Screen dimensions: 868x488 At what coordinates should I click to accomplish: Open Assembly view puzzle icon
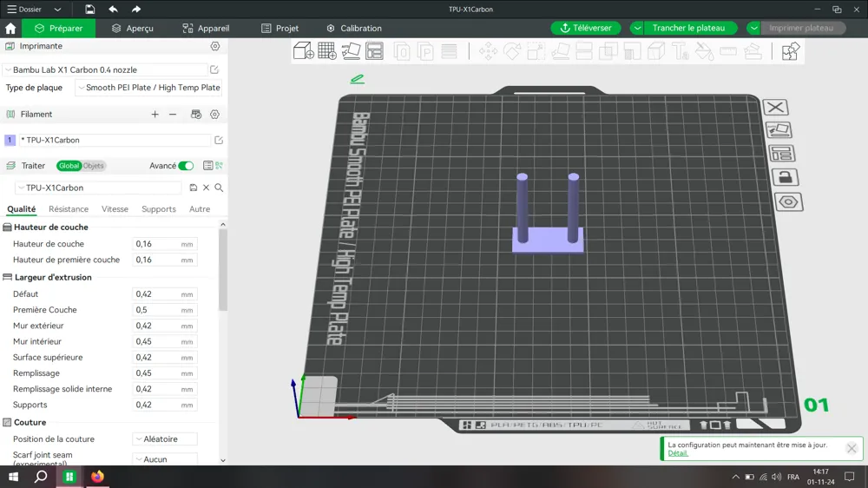[x=790, y=51]
